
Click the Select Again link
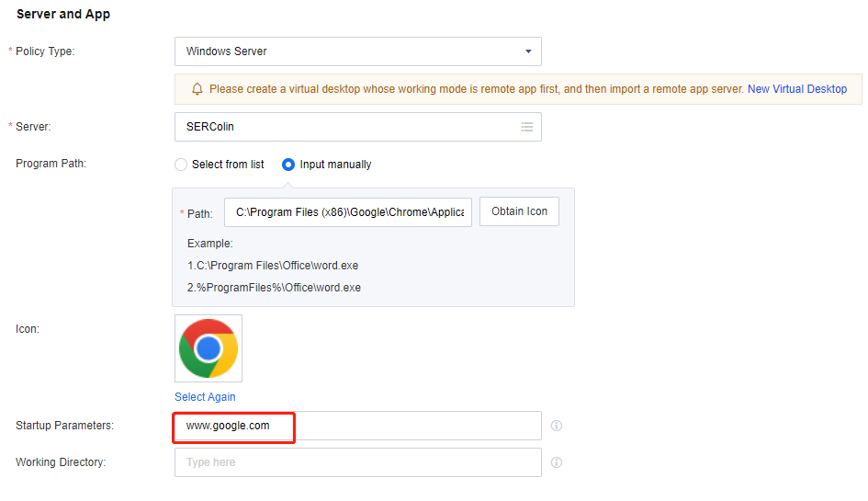pyautogui.click(x=205, y=397)
